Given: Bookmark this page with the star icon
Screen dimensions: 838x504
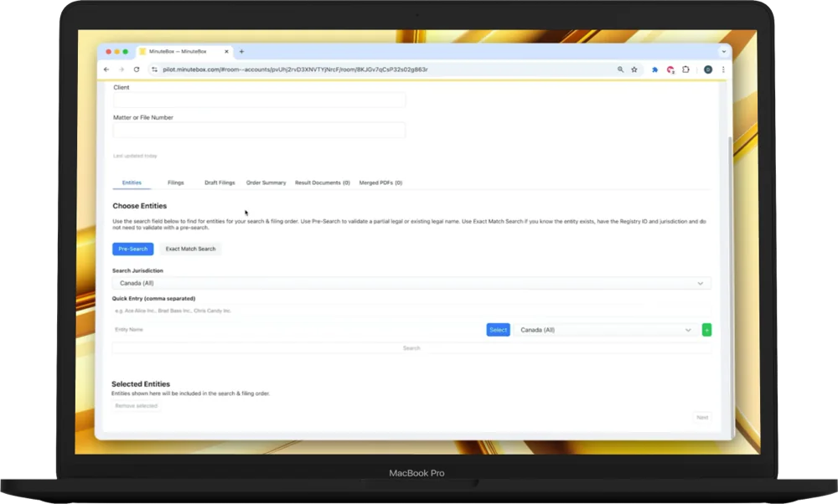Looking at the screenshot, I should [634, 69].
